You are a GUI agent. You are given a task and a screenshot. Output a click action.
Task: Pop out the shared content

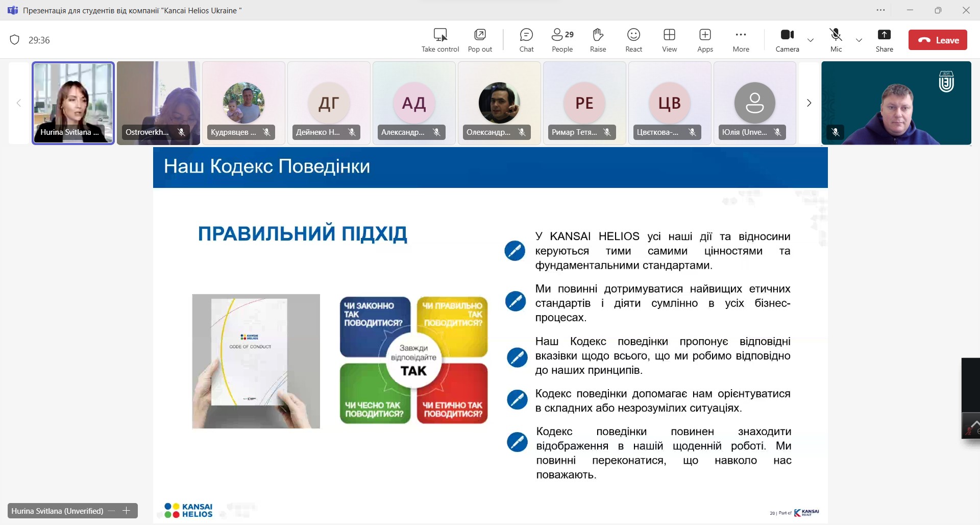(x=480, y=40)
